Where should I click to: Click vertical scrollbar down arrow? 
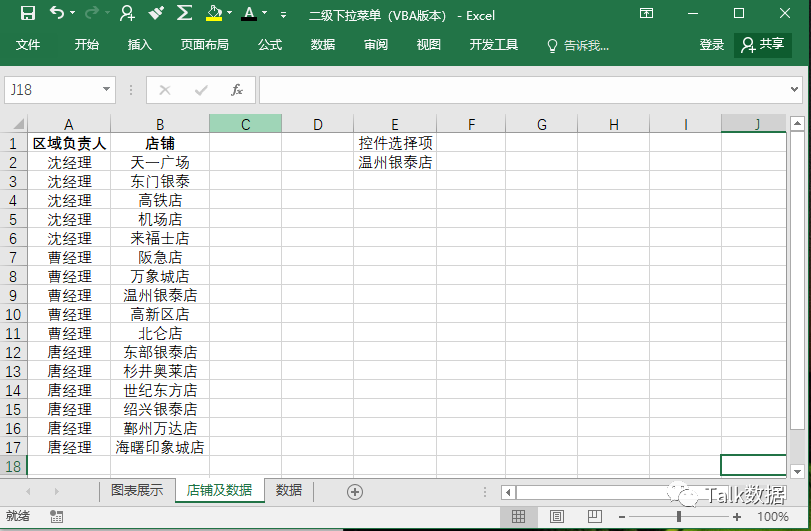coord(797,471)
